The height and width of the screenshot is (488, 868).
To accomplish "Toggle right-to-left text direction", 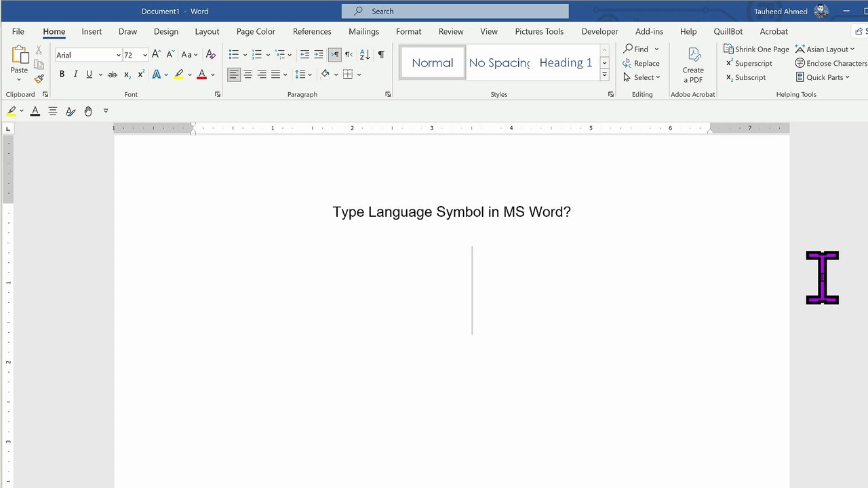I will (x=349, y=54).
